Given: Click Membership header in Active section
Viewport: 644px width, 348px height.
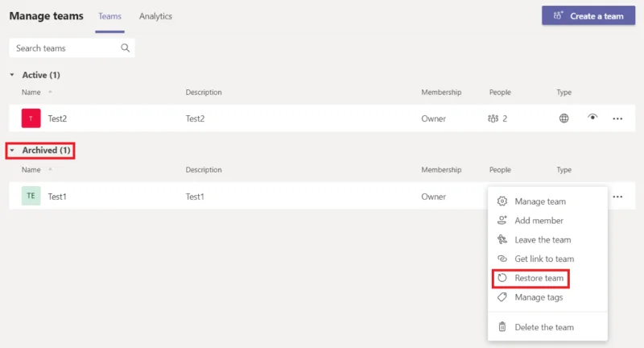Looking at the screenshot, I should coord(441,92).
